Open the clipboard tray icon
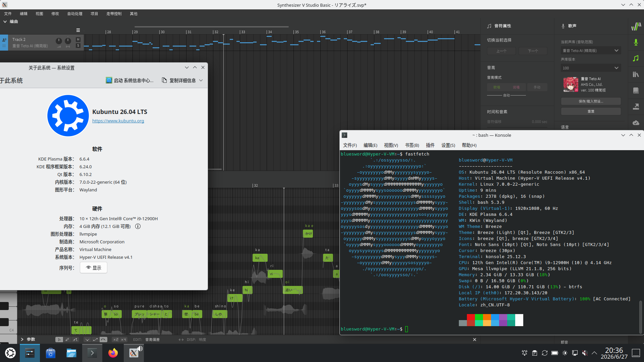This screenshot has width=644, height=362. coord(535,353)
